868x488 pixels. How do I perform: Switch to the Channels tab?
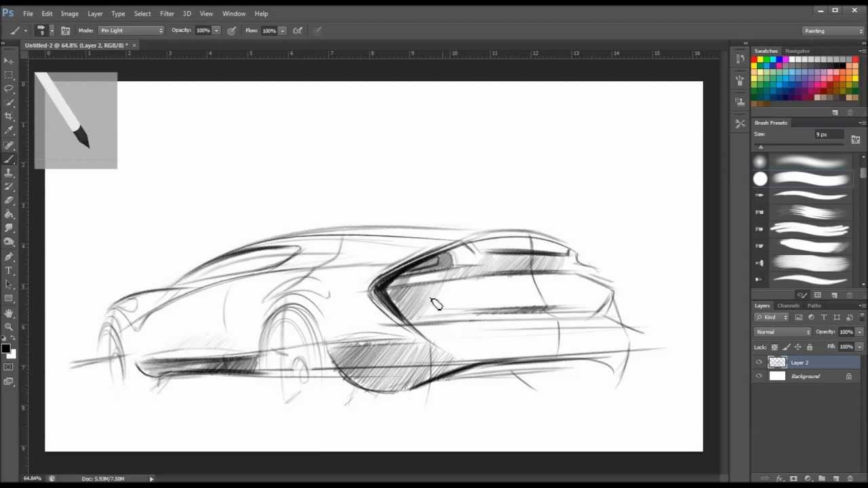788,305
